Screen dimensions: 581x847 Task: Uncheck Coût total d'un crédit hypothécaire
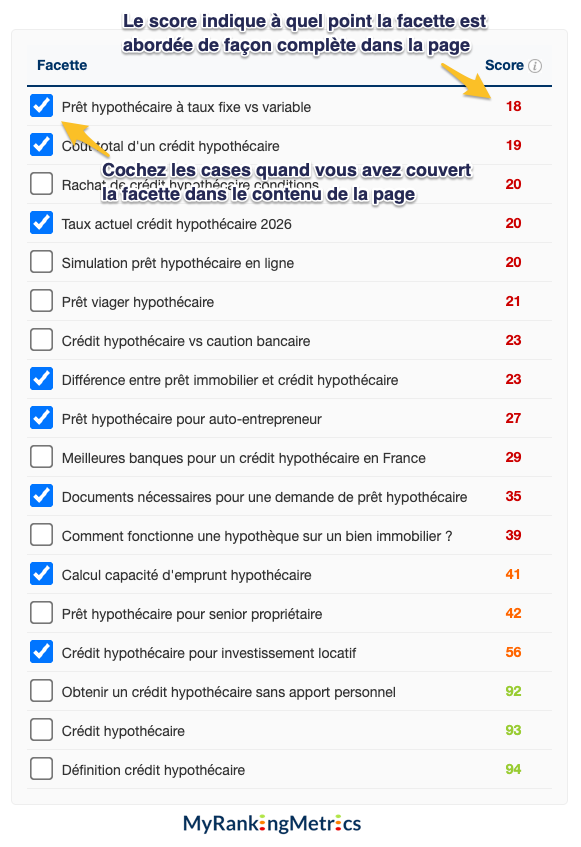pyautogui.click(x=42, y=145)
